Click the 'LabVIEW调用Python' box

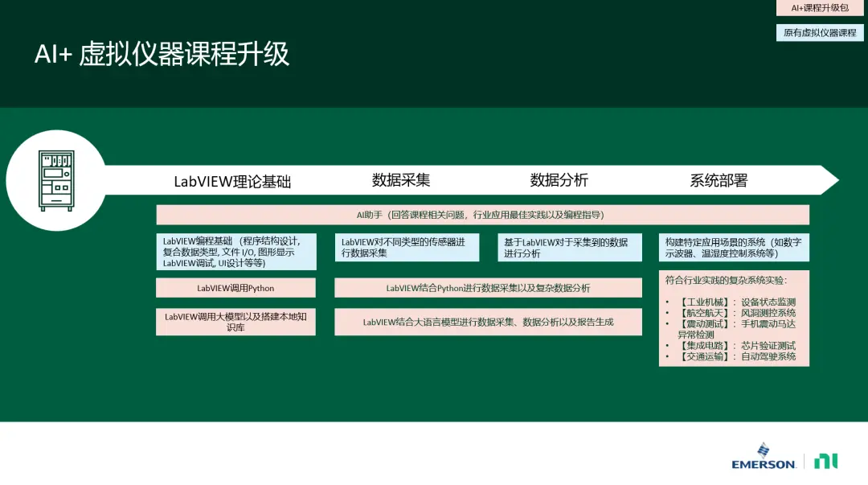click(235, 288)
